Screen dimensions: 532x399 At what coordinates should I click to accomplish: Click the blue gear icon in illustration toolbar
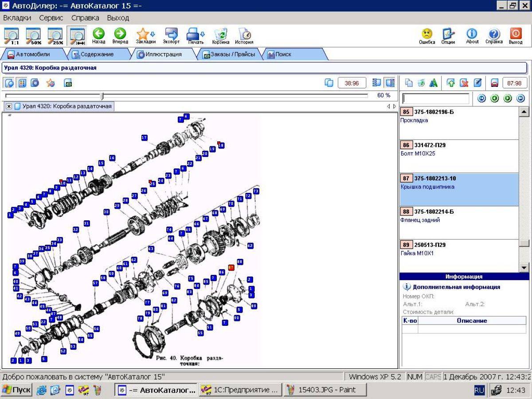[35, 83]
